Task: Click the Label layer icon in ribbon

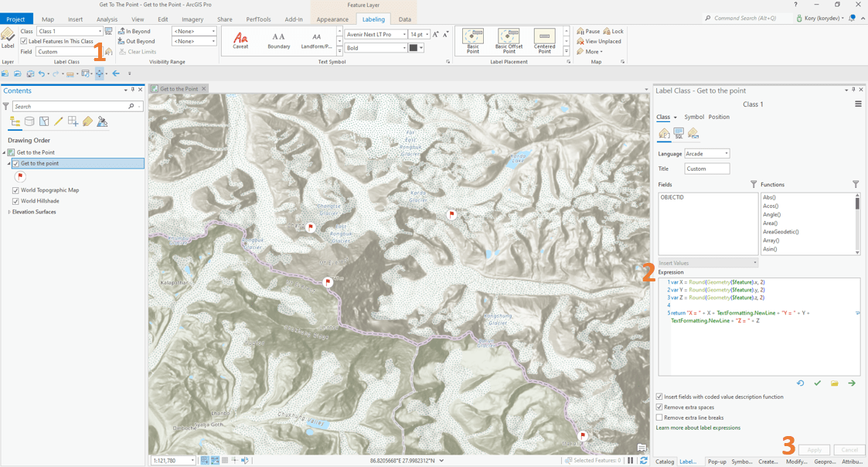Action: pos(8,38)
